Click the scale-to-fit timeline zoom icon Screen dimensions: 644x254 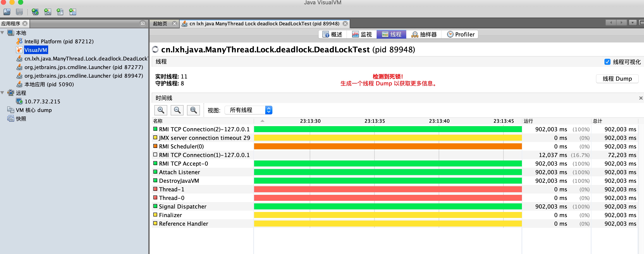click(x=193, y=110)
